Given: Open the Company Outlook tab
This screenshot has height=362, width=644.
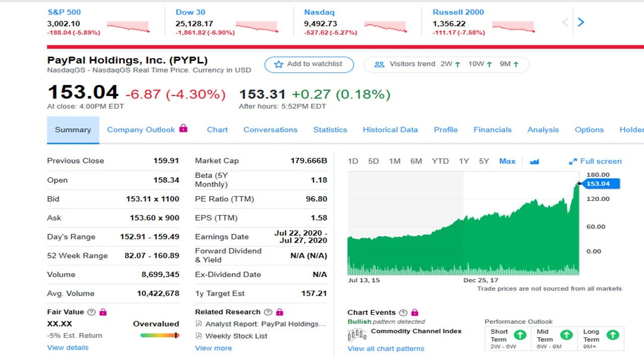Looking at the screenshot, I should pyautogui.click(x=141, y=130).
